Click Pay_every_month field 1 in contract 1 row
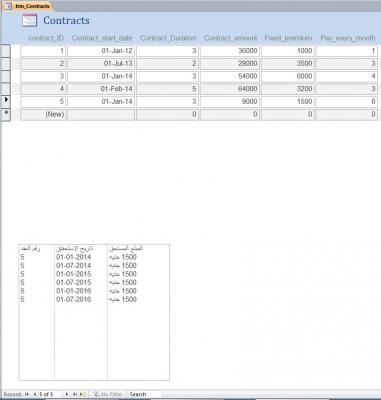 (x=347, y=51)
